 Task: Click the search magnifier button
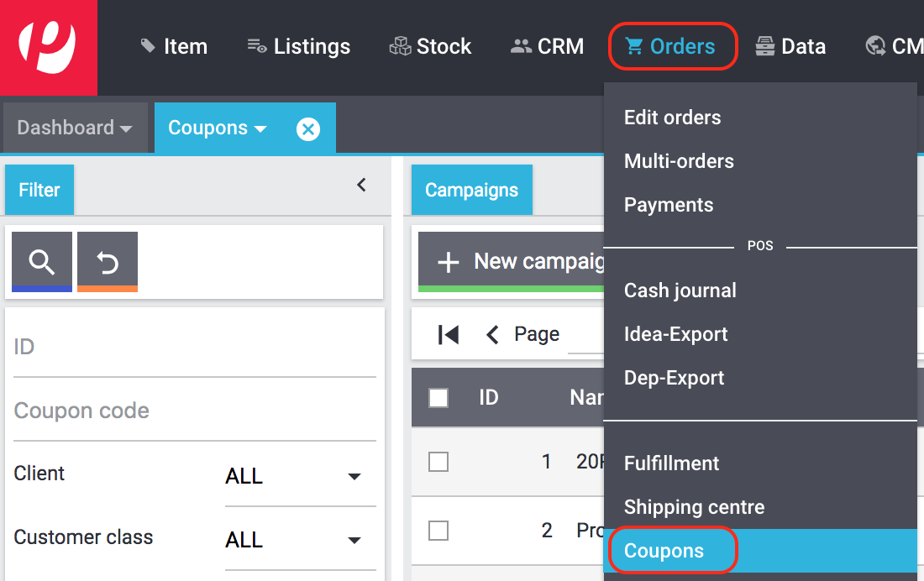(42, 262)
